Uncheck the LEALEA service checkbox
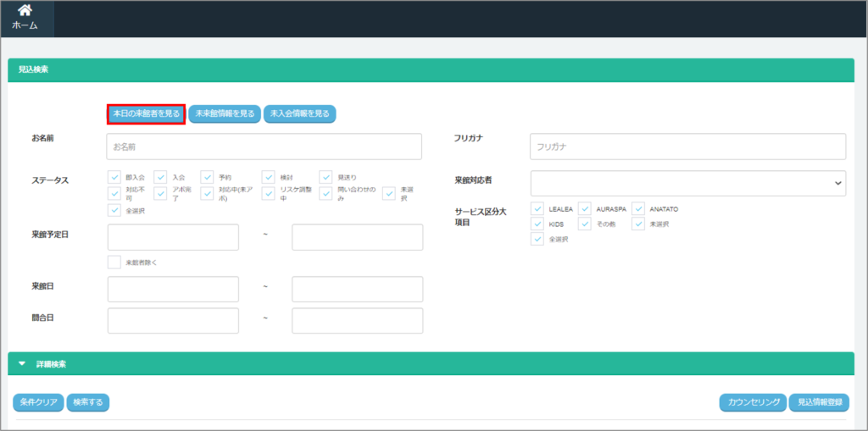The height and width of the screenshot is (431, 868). point(537,208)
